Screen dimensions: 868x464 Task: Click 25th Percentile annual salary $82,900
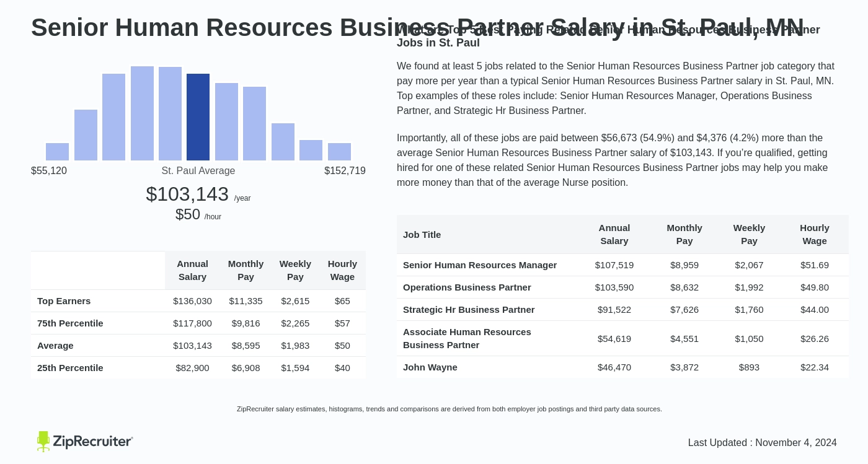point(192,368)
